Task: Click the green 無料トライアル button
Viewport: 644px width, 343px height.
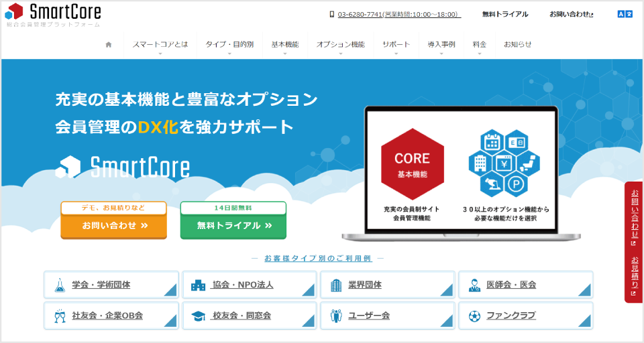Action: (x=233, y=220)
